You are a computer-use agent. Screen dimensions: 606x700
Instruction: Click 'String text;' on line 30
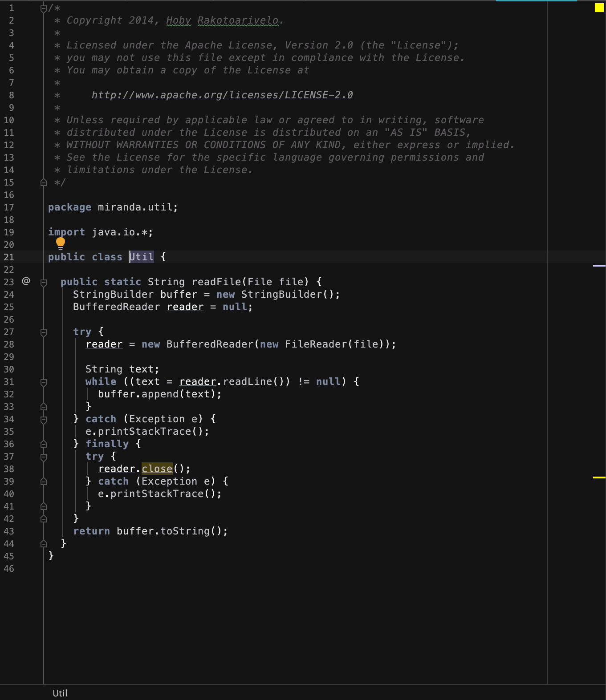122,369
